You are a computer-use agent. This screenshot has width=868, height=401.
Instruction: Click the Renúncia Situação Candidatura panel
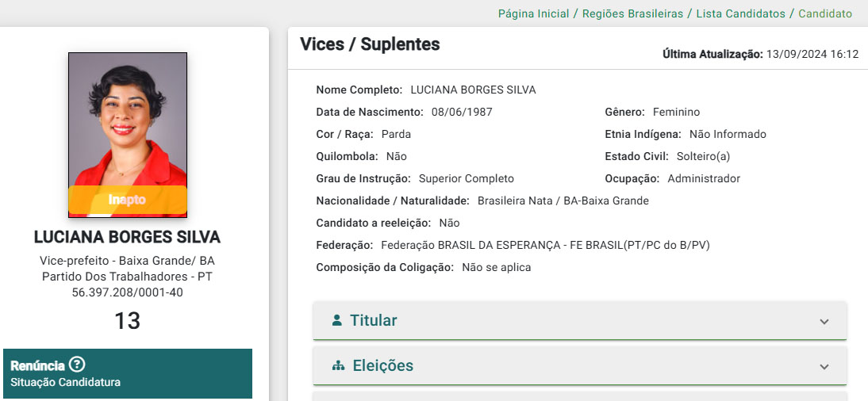tap(128, 373)
